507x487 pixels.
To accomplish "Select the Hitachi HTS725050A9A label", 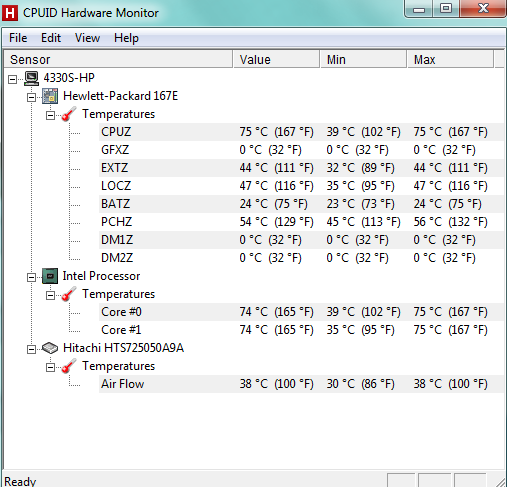I will click(123, 348).
